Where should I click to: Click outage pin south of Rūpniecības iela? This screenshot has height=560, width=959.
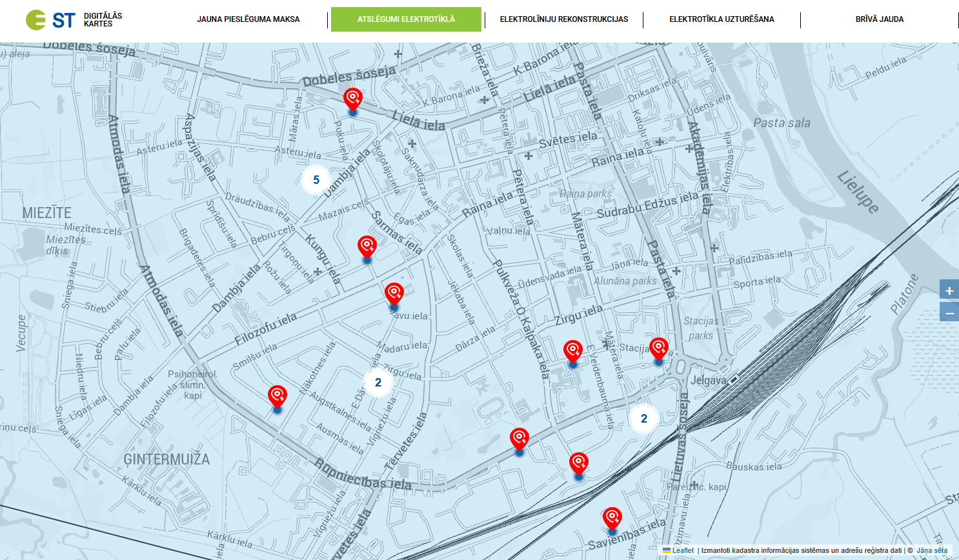578,465
